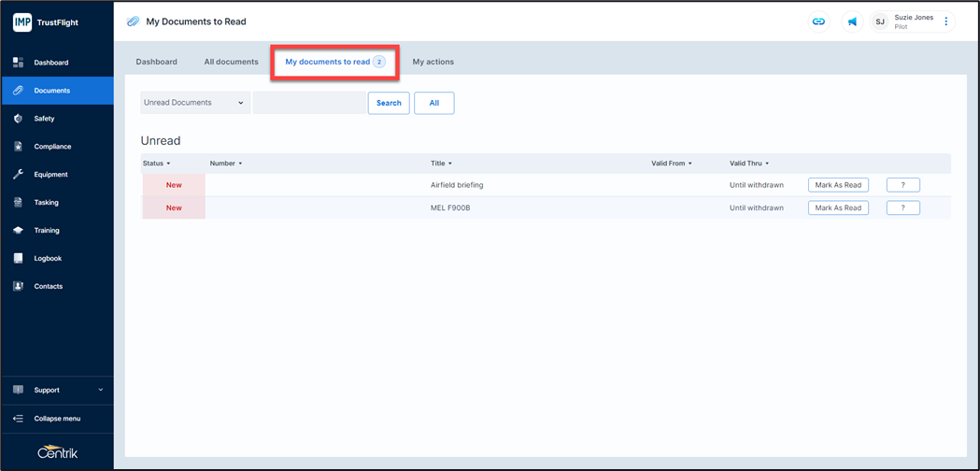Viewport: 980px width, 471px height.
Task: Click the Tasking clipboard icon
Action: 18,203
